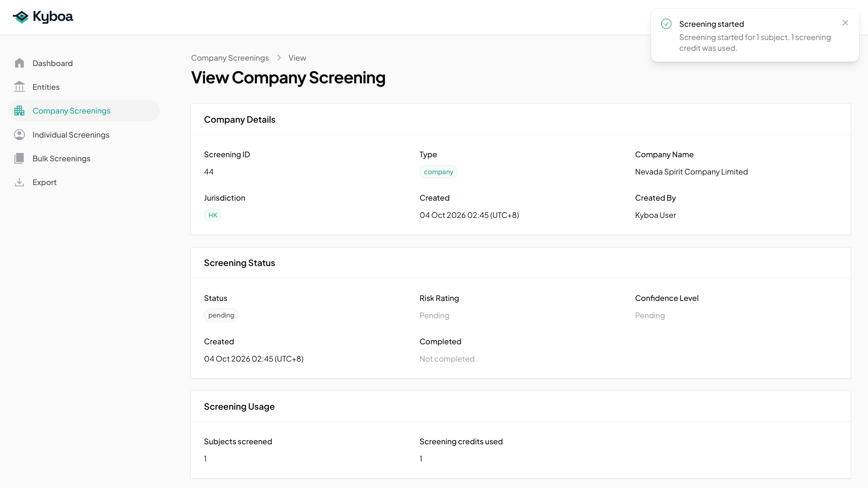
Task: Click the HK jurisdiction badge
Action: (213, 215)
